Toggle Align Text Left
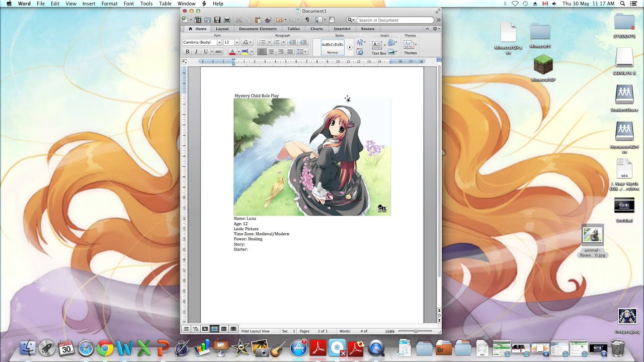This screenshot has width=644, height=362. pyautogui.click(x=262, y=52)
